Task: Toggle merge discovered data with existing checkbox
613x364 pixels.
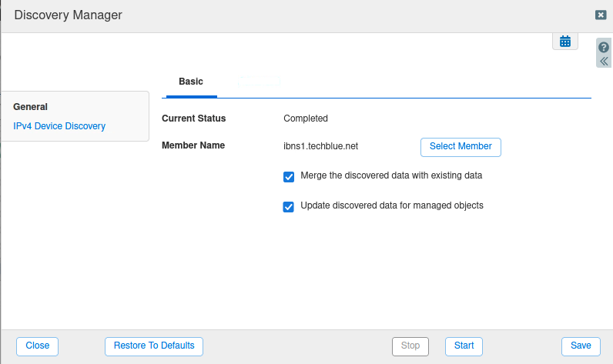Action: (289, 176)
